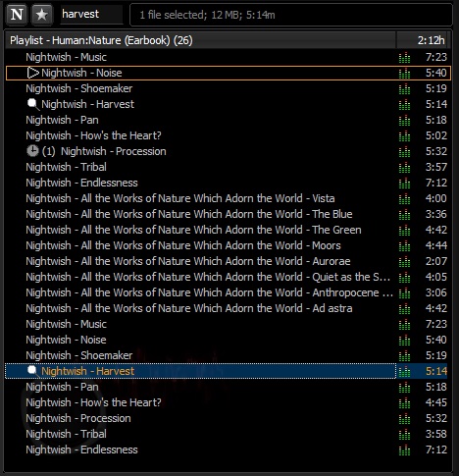Viewport: 459px width, 476px height.
Task: Select the first Nightwish - Music track
Action: click(x=228, y=57)
